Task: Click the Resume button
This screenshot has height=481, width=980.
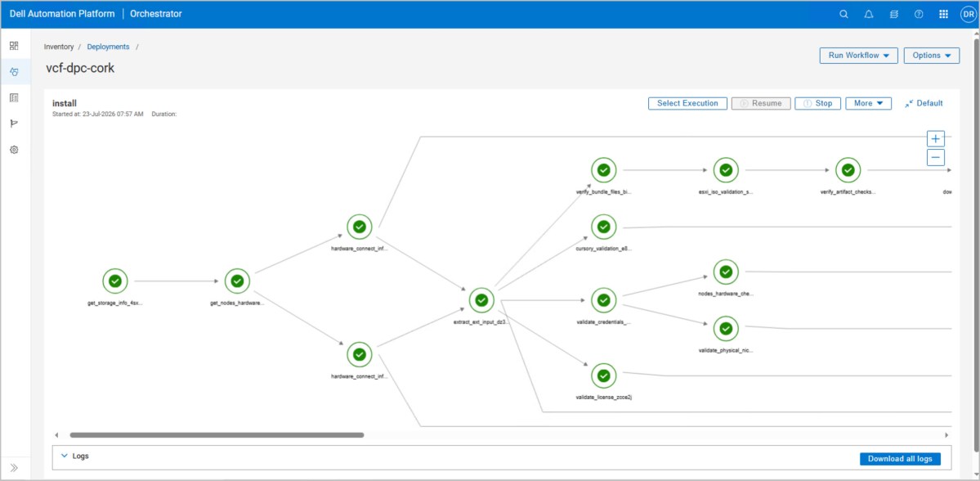Action: pyautogui.click(x=761, y=103)
